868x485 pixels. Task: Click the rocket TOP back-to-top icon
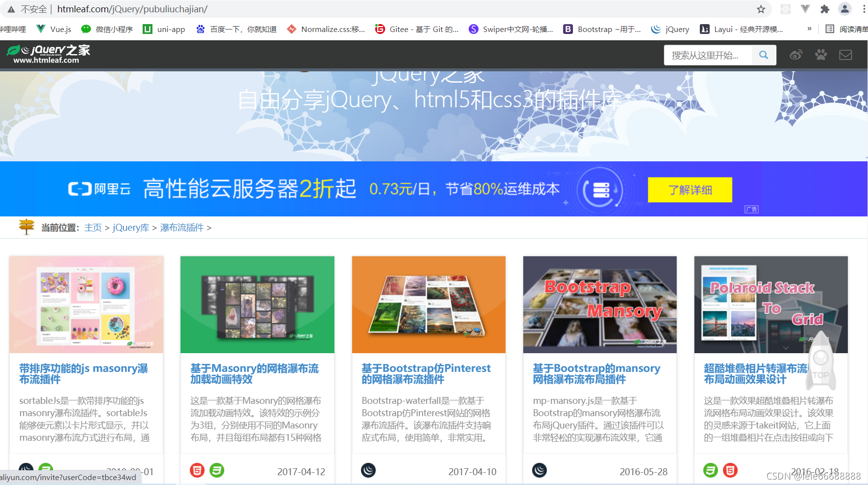point(821,362)
